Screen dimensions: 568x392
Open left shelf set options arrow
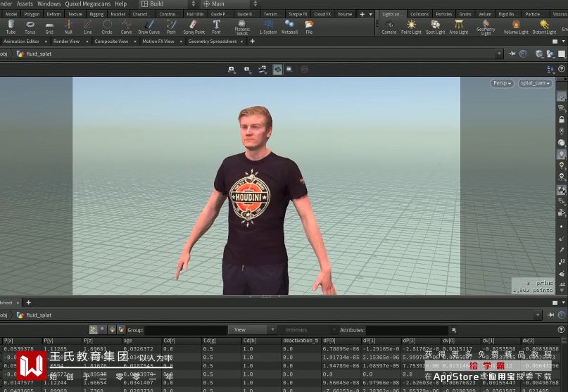click(371, 14)
